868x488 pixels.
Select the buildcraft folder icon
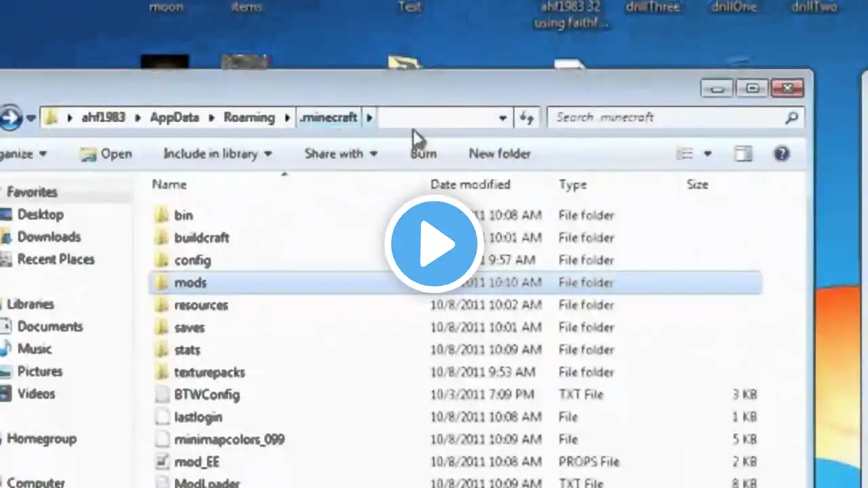[x=161, y=238]
